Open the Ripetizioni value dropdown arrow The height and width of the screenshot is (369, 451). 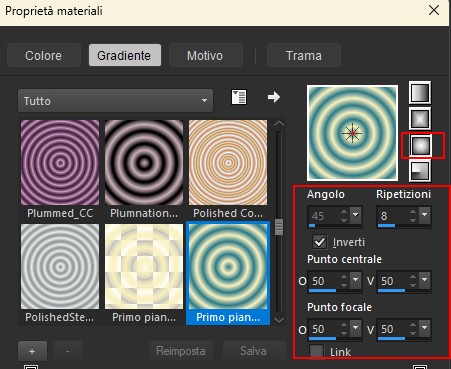coord(424,215)
